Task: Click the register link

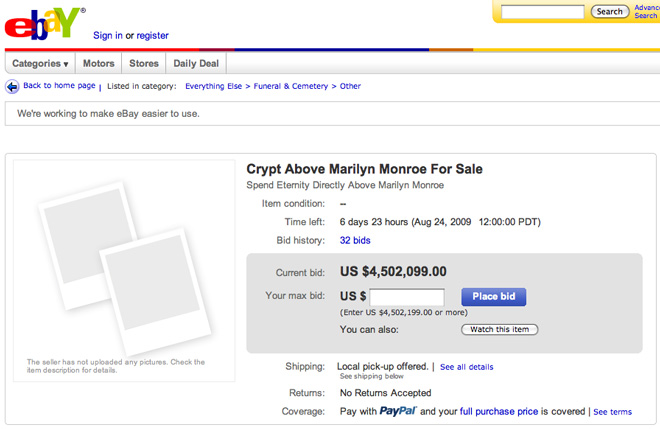Action: 152,35
